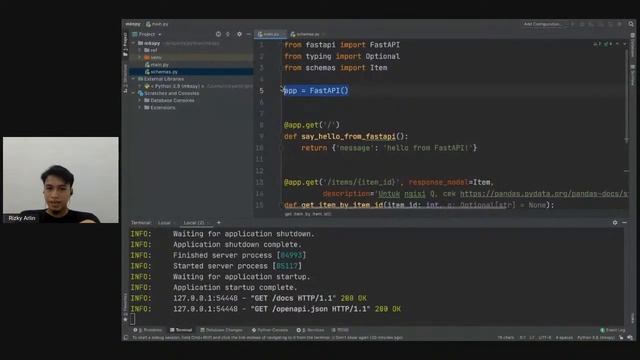
Task: Open the pandas.pydata.org link in code
Action: [544, 194]
